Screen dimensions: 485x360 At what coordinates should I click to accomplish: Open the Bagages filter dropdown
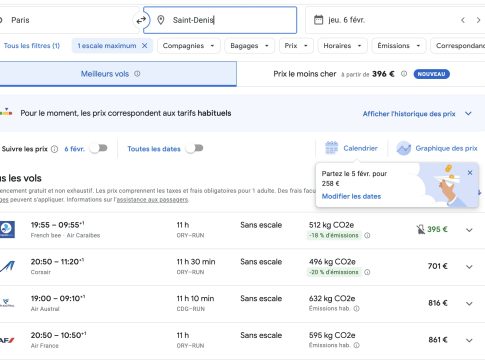coord(249,46)
